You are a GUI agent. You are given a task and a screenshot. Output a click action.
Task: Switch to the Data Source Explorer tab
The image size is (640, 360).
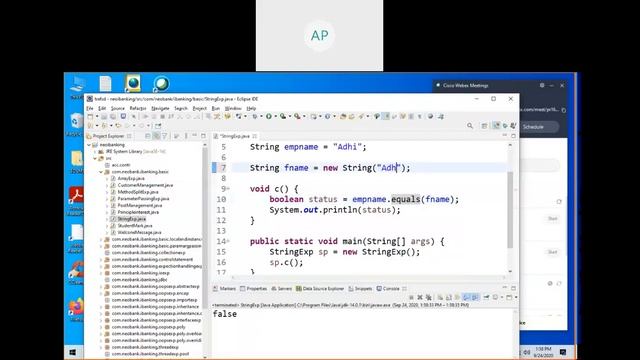pyautogui.click(x=320, y=289)
